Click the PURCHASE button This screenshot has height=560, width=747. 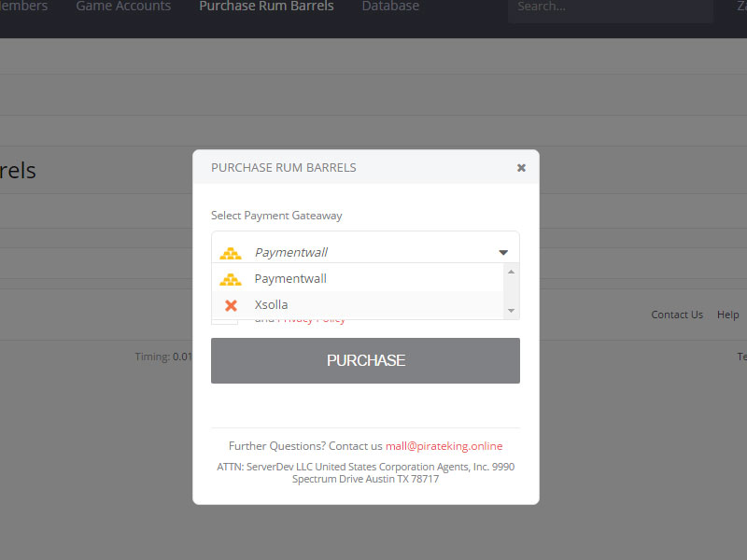[365, 360]
